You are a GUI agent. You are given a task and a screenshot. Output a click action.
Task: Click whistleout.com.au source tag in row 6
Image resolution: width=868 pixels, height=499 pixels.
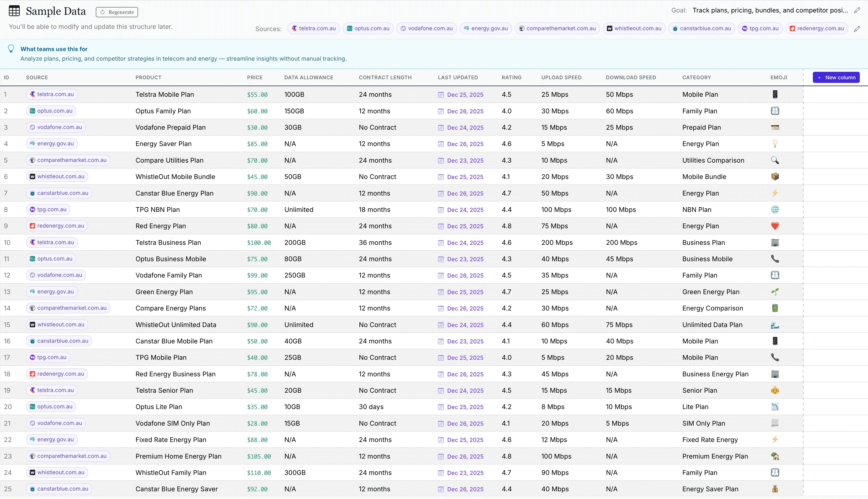[x=57, y=176]
